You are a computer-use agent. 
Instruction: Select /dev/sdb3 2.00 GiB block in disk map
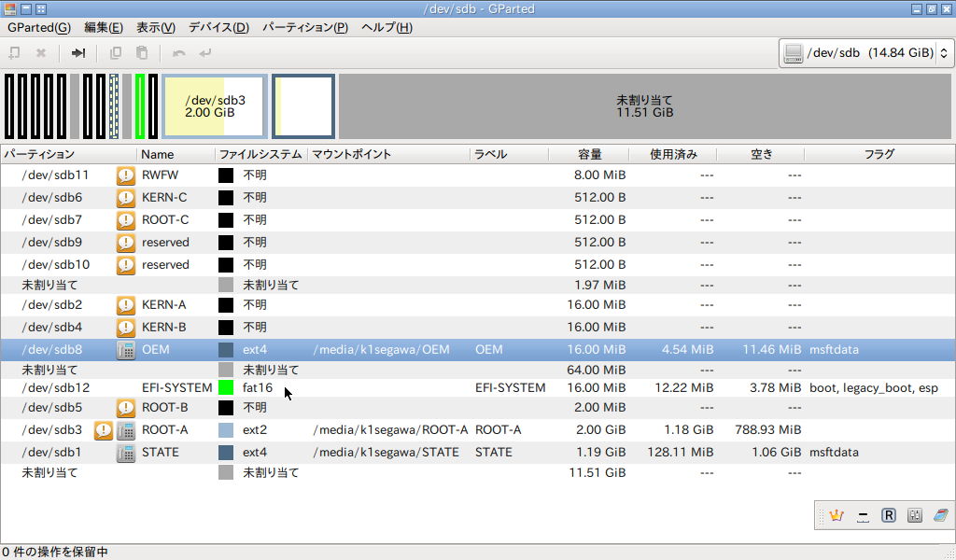[x=215, y=106]
